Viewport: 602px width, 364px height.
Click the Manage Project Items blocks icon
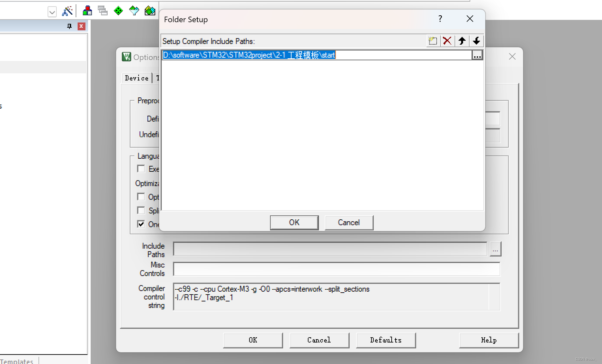[x=87, y=11]
